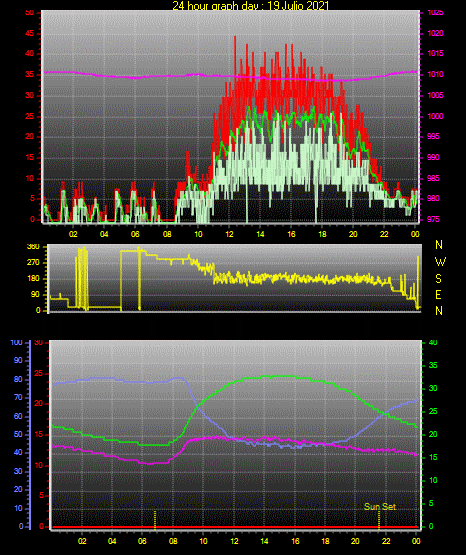Click hour label 22 under the temperature chart
The image size is (466, 555).
pyautogui.click(x=386, y=541)
